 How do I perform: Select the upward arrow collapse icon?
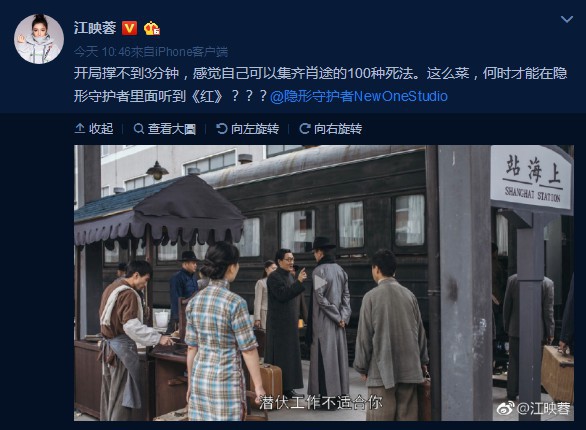pos(80,129)
